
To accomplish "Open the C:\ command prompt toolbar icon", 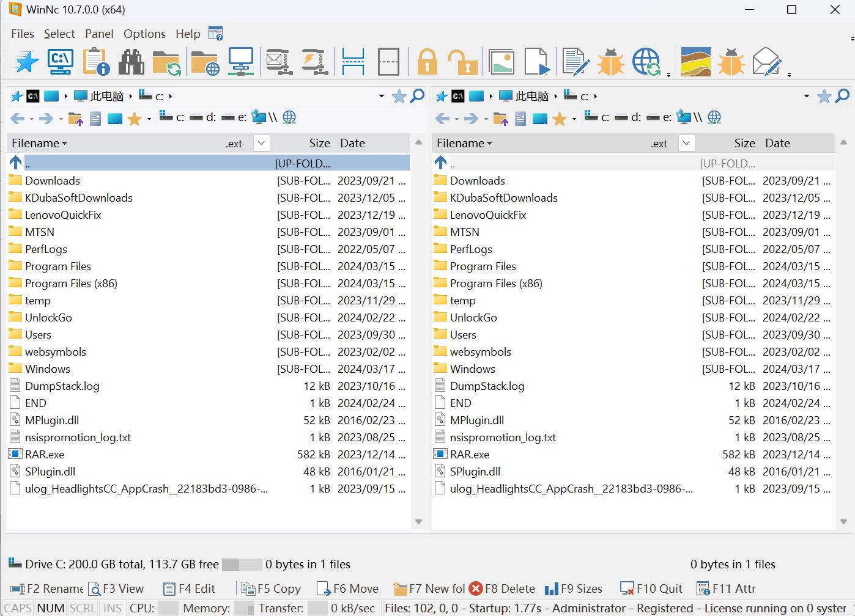I will (61, 62).
